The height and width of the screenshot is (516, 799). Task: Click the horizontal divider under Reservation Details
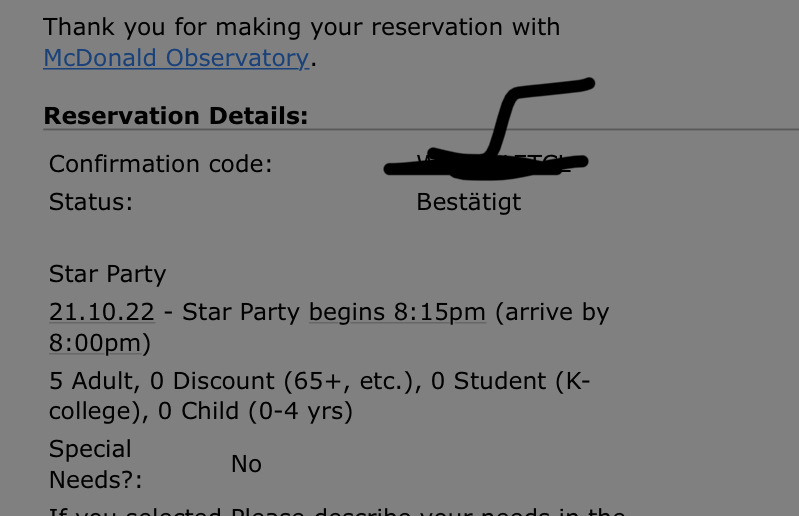[421, 130]
